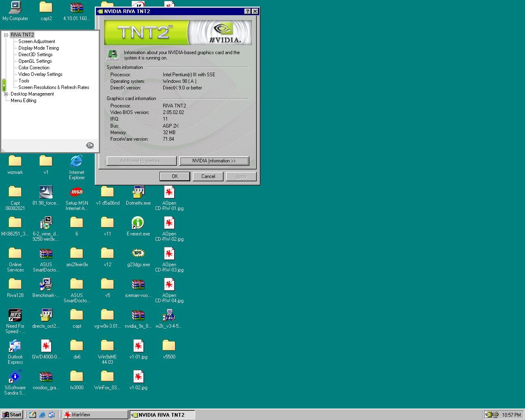525x420 pixels.
Task: Collapse the RIVA TNT2 tree node
Action: [6, 35]
